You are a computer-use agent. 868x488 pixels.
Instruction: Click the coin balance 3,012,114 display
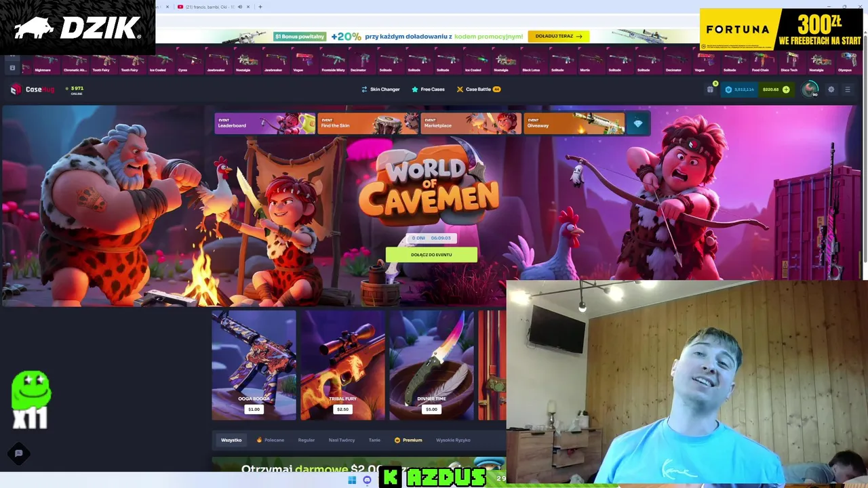(740, 89)
